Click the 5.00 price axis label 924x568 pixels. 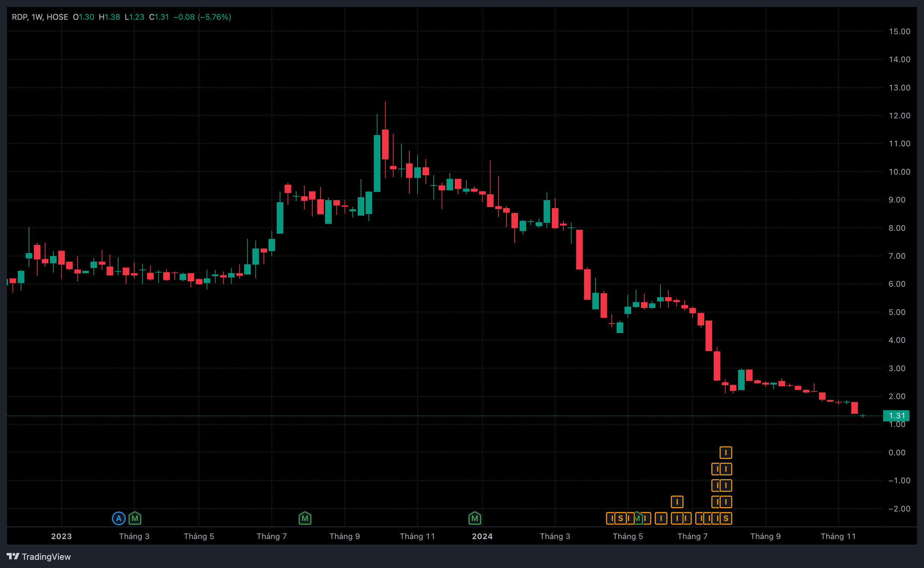coord(897,312)
